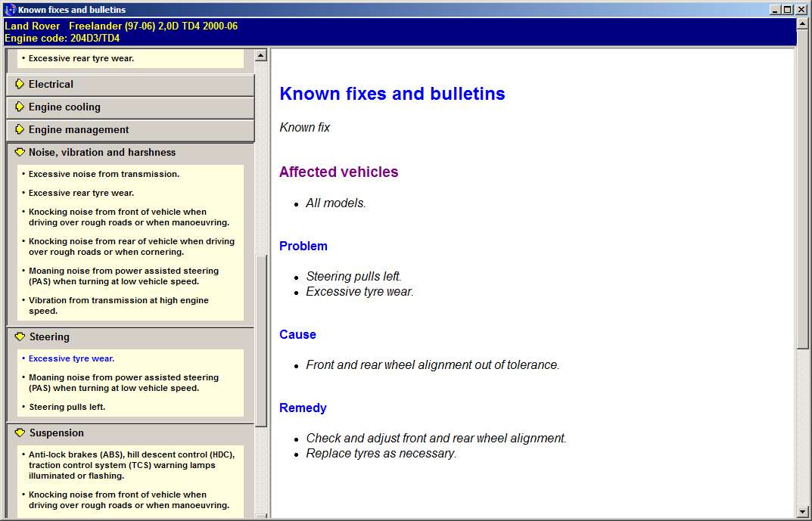Expand the Engine cooling section
Screen dimensions: 812x521
130,107
